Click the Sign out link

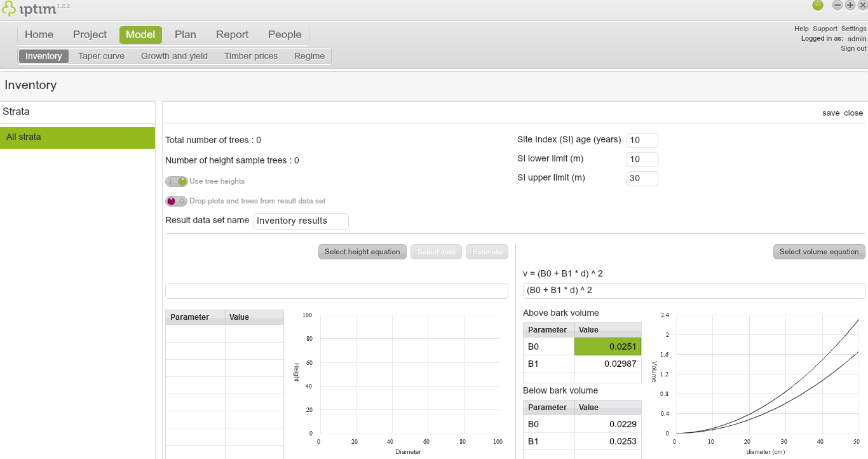coord(853,48)
